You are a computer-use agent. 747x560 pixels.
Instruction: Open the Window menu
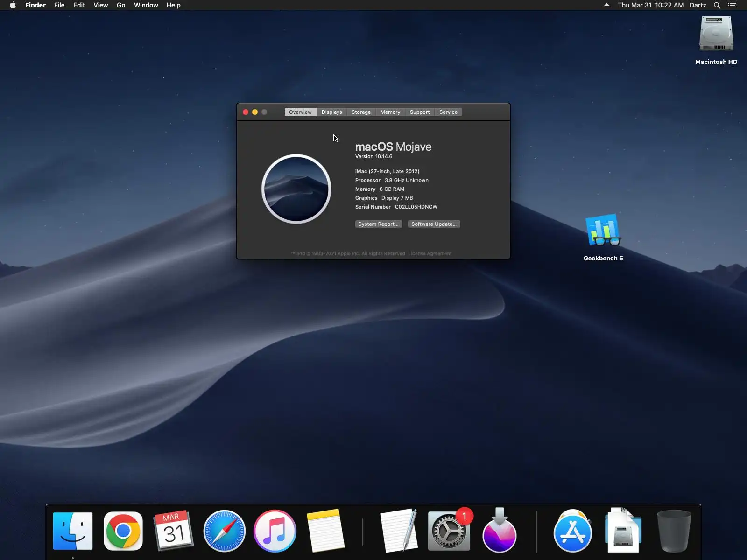click(146, 5)
